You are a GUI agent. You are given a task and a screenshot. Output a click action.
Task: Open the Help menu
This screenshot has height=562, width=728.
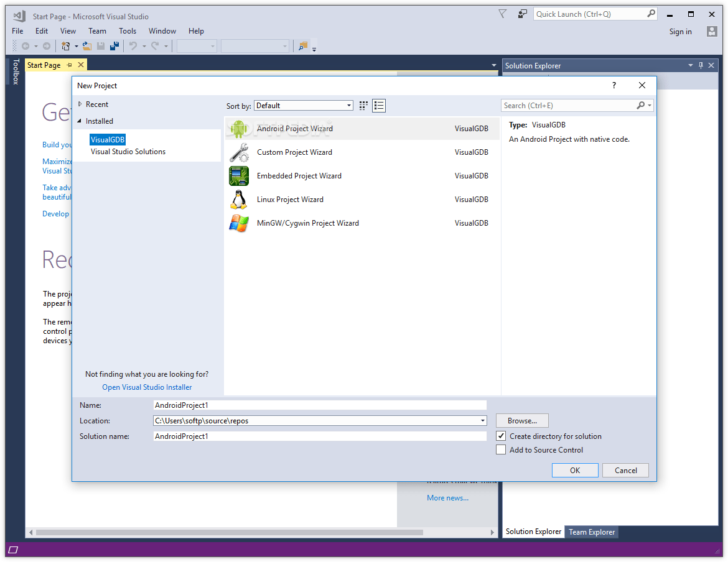point(196,31)
